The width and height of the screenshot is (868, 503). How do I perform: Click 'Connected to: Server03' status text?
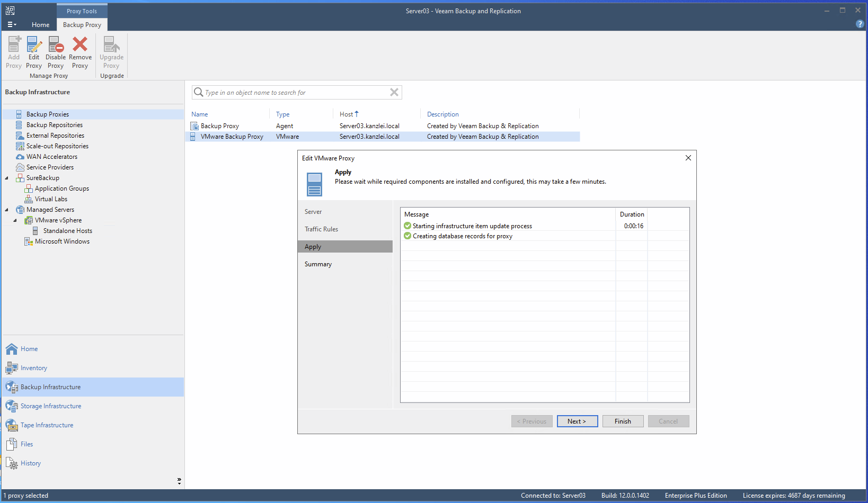[553, 496]
